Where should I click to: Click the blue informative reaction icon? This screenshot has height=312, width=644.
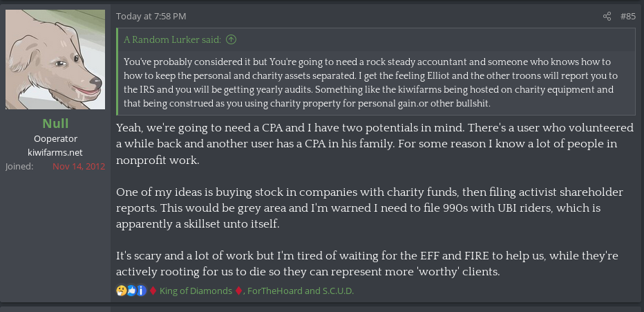click(140, 291)
